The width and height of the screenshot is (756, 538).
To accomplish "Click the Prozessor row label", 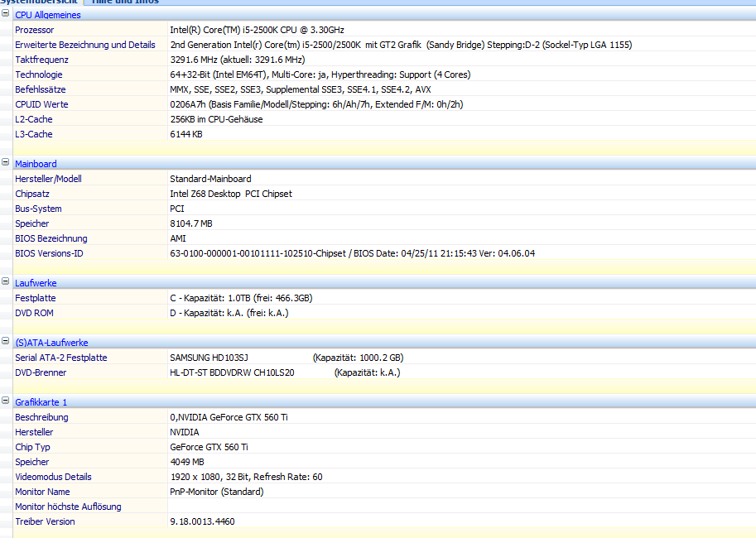I will point(34,30).
